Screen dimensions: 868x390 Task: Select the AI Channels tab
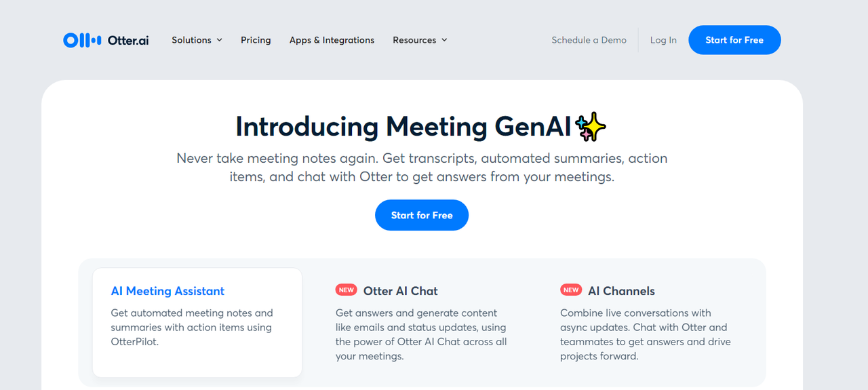click(621, 291)
